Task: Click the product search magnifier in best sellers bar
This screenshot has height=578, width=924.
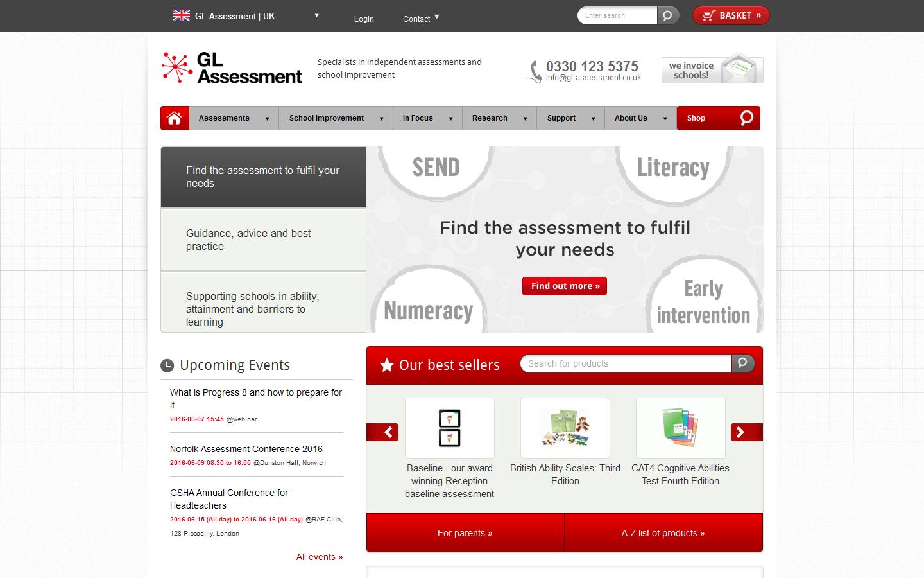Action: (x=742, y=363)
